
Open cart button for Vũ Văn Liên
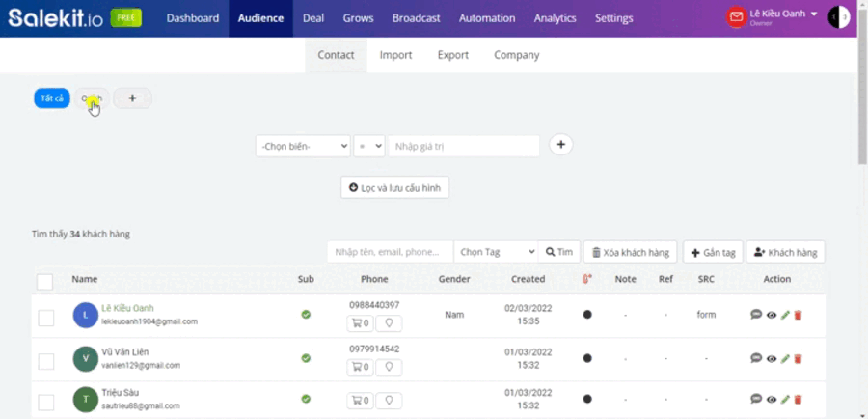click(x=361, y=367)
